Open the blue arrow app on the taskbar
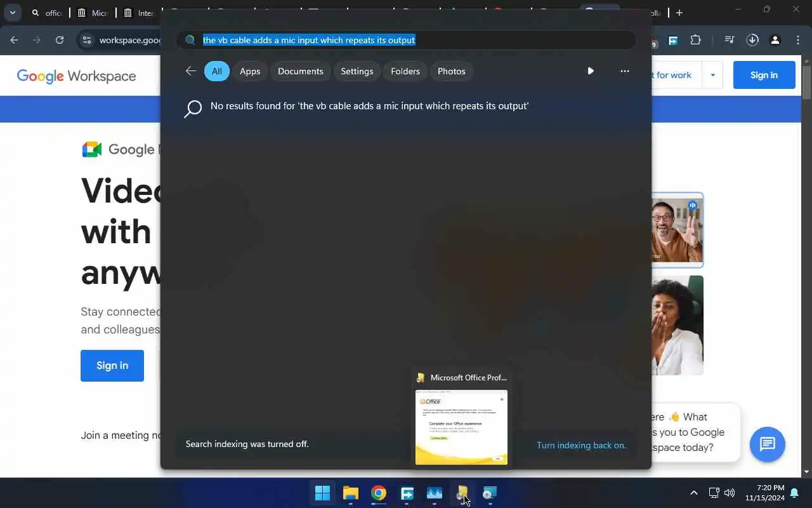 pos(407,493)
